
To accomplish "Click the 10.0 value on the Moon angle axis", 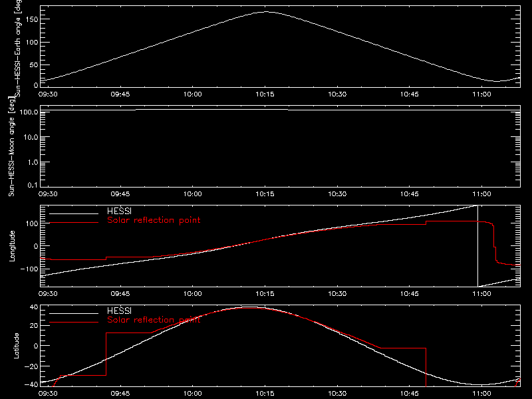I will (x=31, y=137).
